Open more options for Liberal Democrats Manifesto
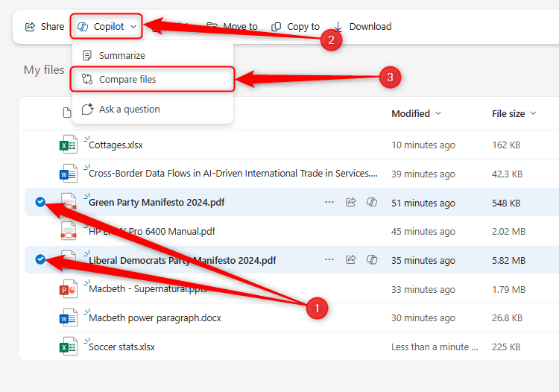Image resolution: width=559 pixels, height=392 pixels. [329, 259]
